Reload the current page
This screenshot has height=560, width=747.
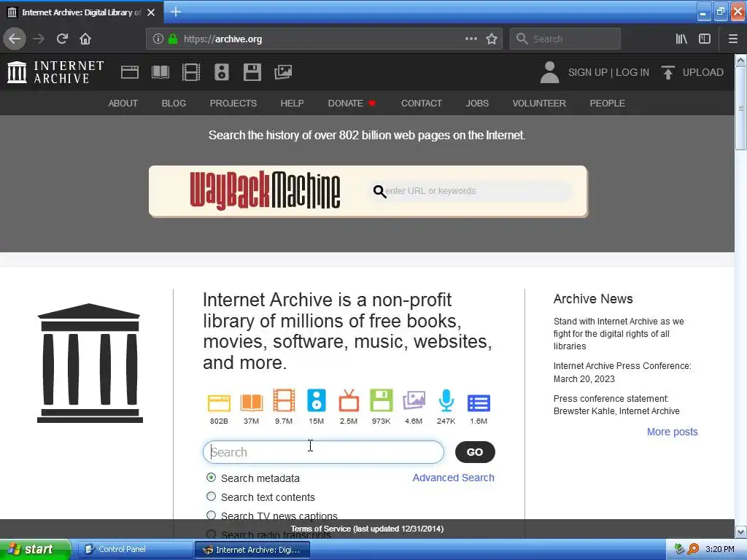pyautogui.click(x=62, y=39)
